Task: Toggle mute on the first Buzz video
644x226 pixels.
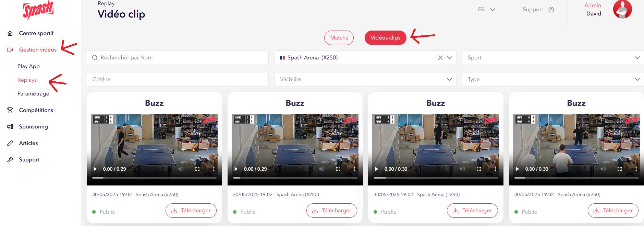Action: [x=181, y=169]
